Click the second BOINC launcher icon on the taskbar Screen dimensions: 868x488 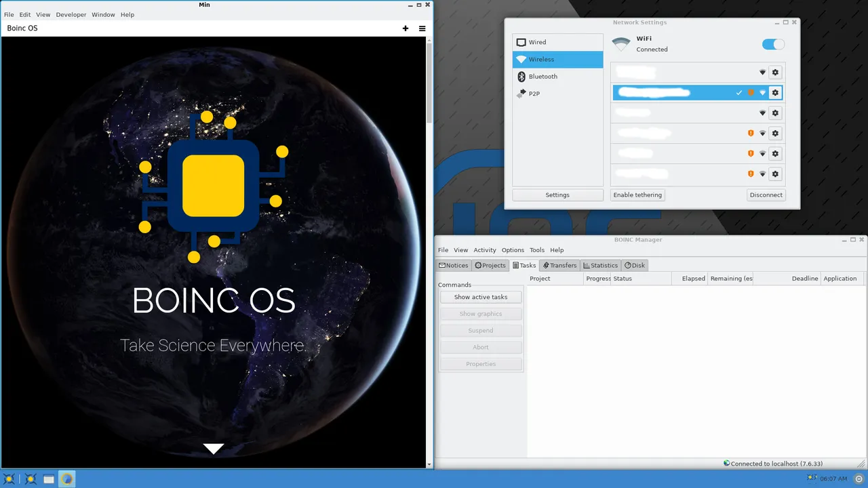31,479
